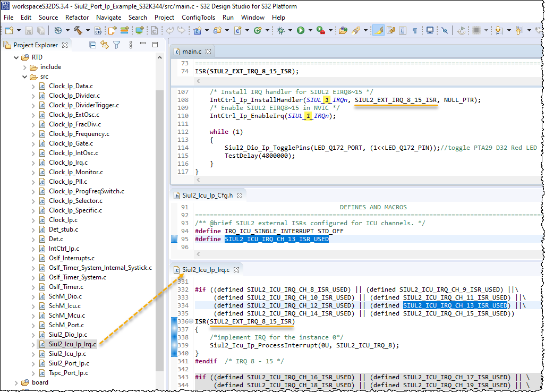
Task: Start debugging via the Debug toolbar icon
Action: pos(282,30)
